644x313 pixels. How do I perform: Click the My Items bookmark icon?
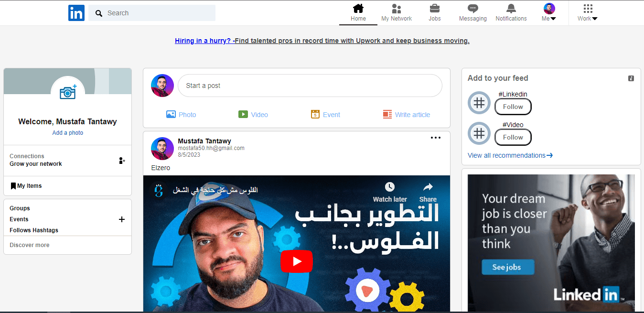tap(13, 186)
